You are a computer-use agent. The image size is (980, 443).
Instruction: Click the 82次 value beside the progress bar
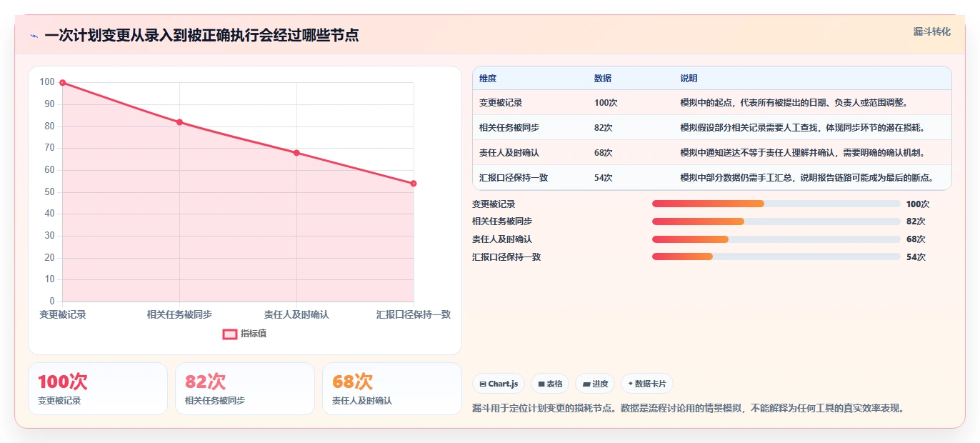(916, 221)
